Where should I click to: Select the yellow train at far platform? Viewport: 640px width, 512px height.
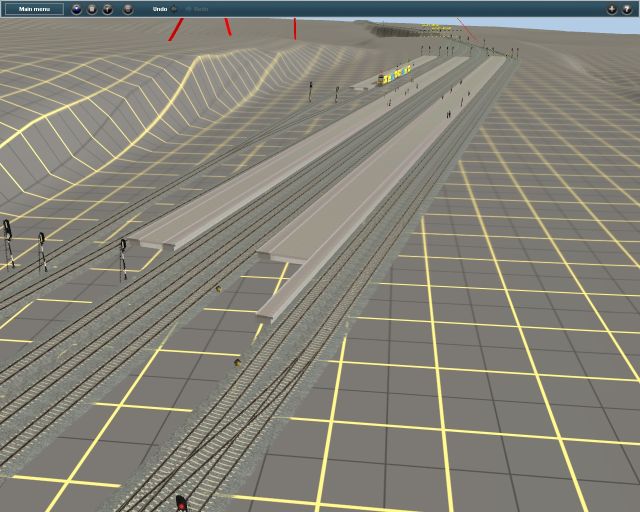[x=395, y=75]
